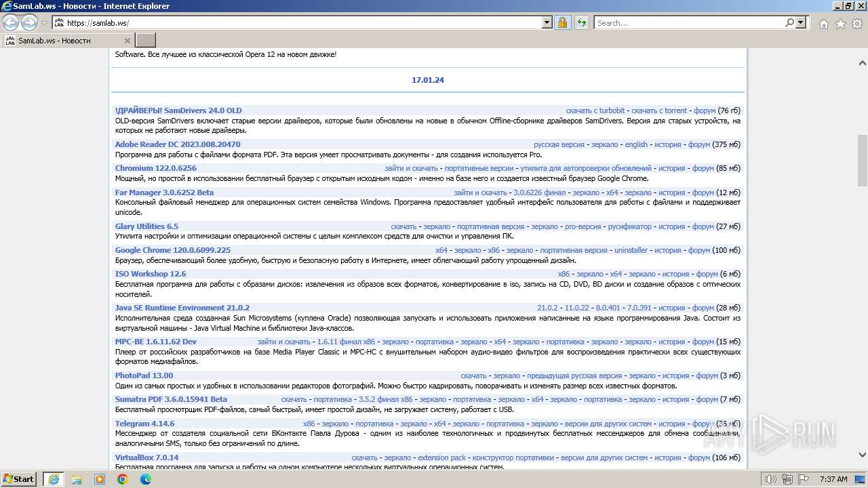Click 'русская версия' for Adobe Reader
The image size is (868, 488).
point(559,144)
